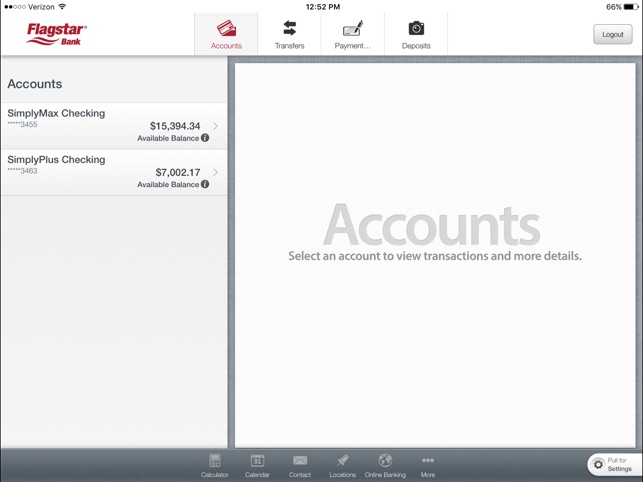The height and width of the screenshot is (482, 643).
Task: Open the Locations pin icon
Action: click(x=342, y=460)
